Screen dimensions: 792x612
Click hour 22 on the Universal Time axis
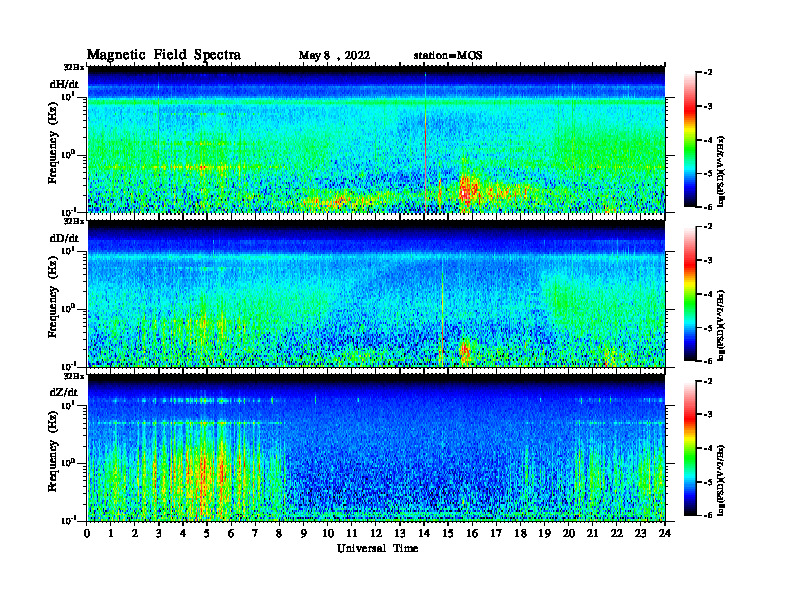click(617, 534)
